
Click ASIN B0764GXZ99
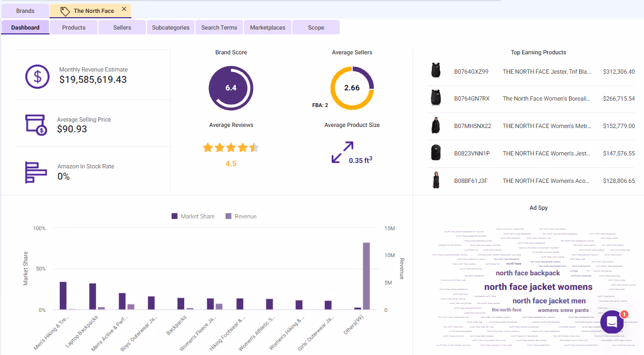click(471, 72)
